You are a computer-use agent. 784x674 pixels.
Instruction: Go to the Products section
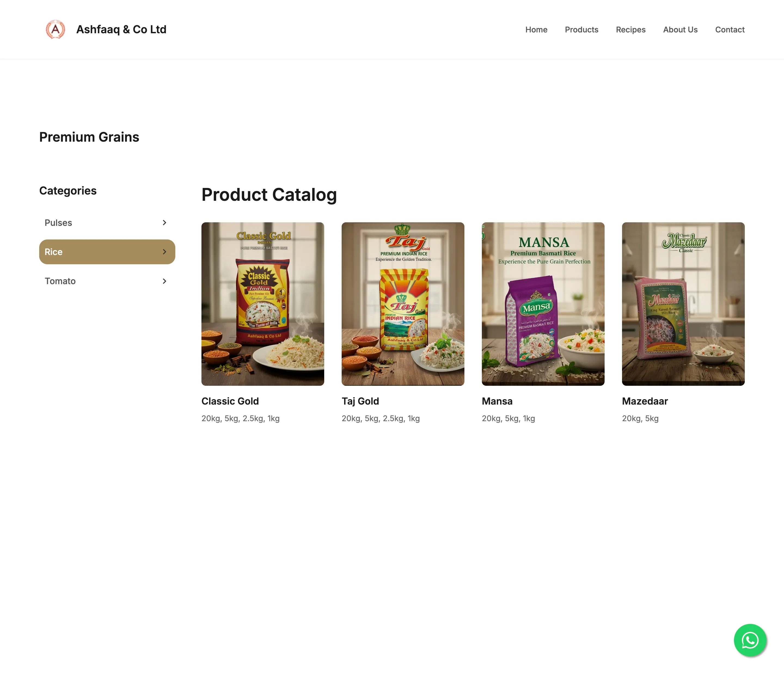tap(581, 29)
